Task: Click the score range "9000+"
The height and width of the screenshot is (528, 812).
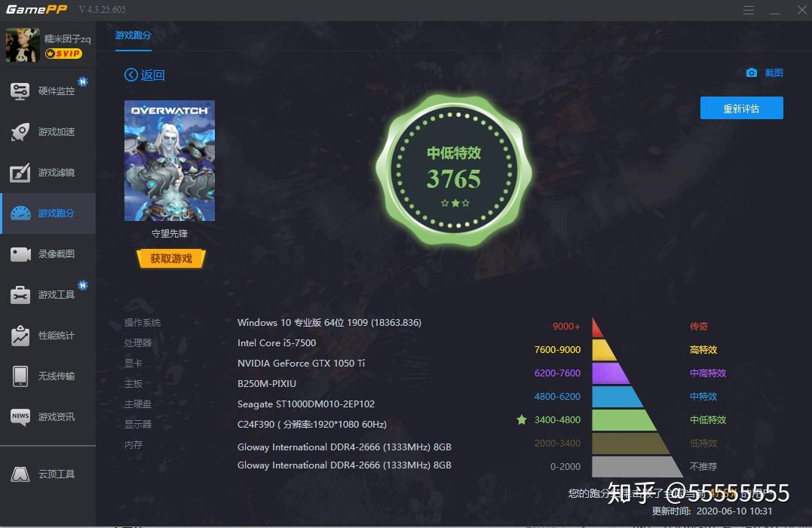Action: pyautogui.click(x=566, y=327)
